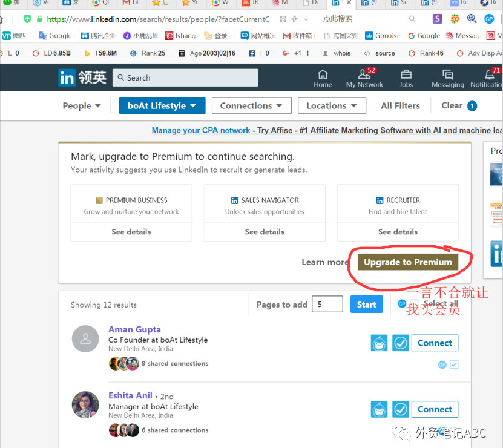Viewport: 503px width, 448px height.
Task: Open the Gonoise bookmark
Action: coord(383,36)
